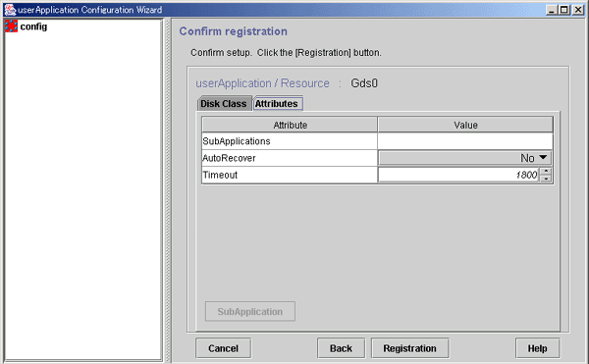This screenshot has width=589, height=364.
Task: Click the wizard application icon in the title bar
Action: pyautogui.click(x=10, y=10)
